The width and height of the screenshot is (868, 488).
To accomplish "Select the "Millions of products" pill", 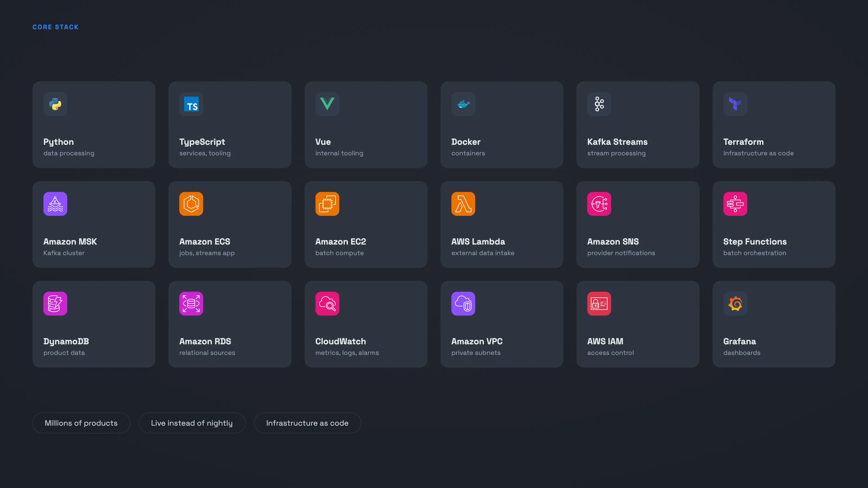I will [x=81, y=423].
